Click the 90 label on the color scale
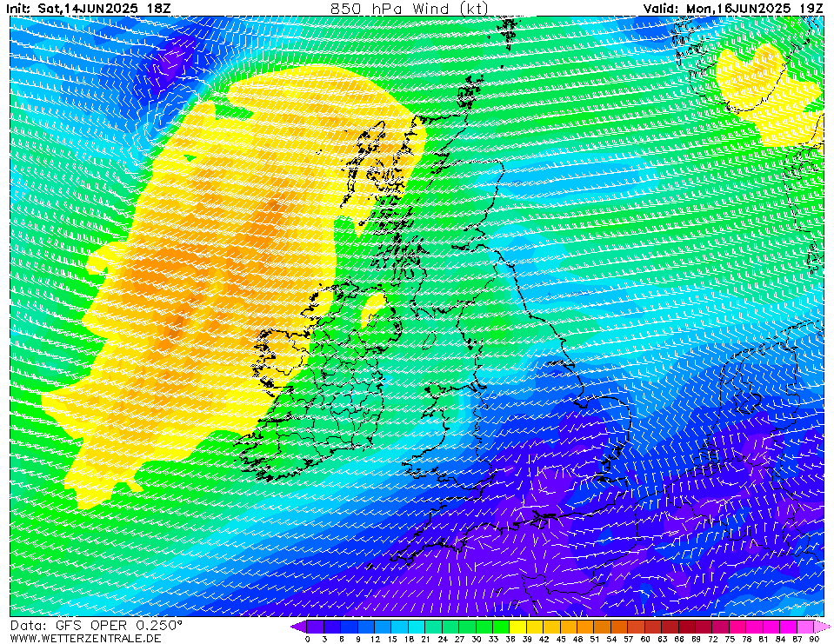This screenshot has width=834, height=644. [814, 639]
